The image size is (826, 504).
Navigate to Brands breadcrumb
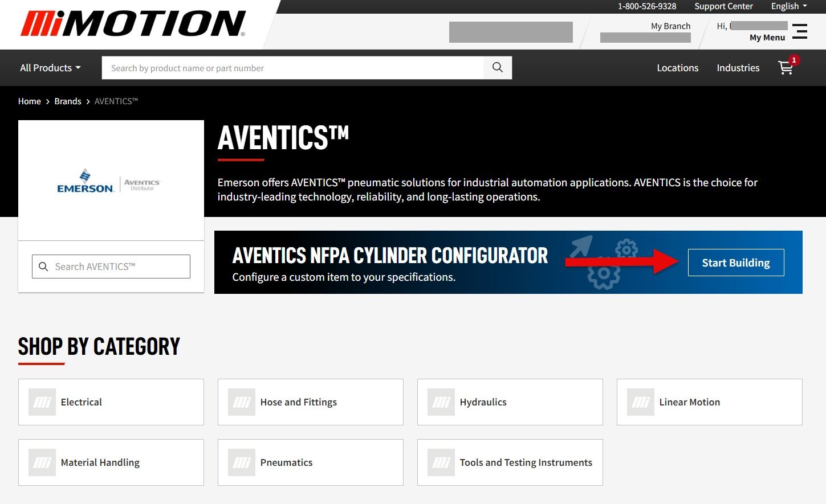click(68, 101)
